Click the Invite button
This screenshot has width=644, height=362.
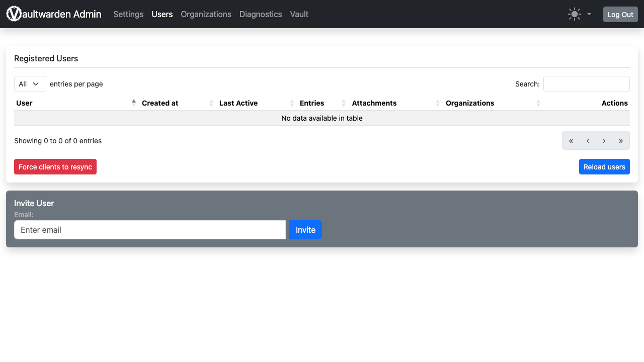(305, 230)
